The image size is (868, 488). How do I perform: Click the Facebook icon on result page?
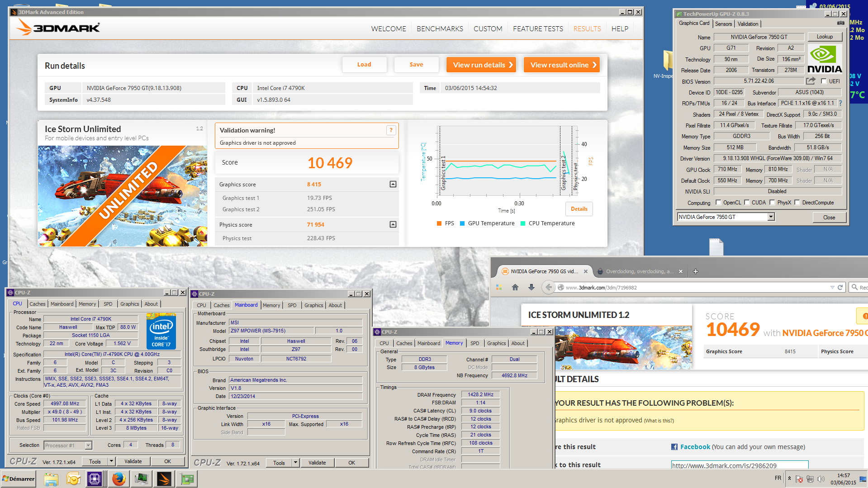(674, 447)
